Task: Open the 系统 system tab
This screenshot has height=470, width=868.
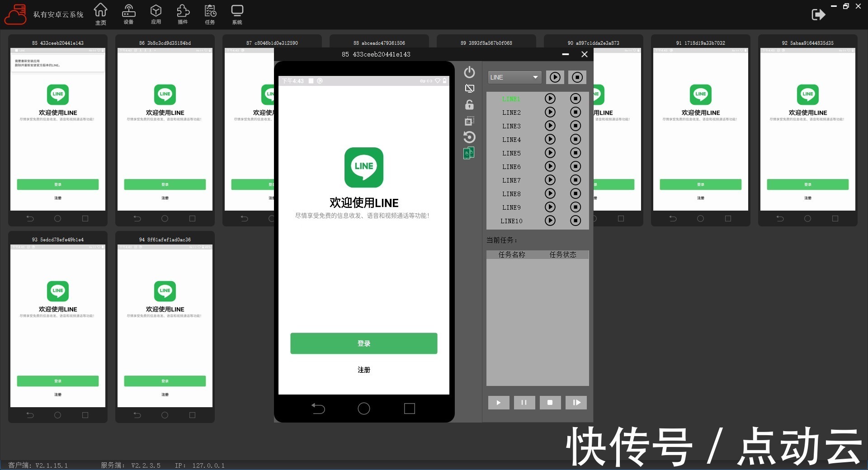Action: (x=237, y=14)
